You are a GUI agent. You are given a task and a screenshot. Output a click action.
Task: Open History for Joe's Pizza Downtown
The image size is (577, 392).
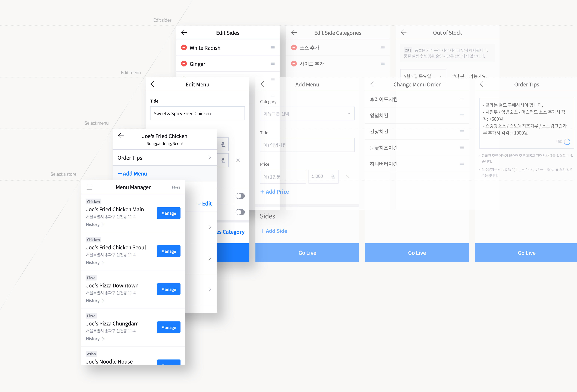(x=95, y=301)
